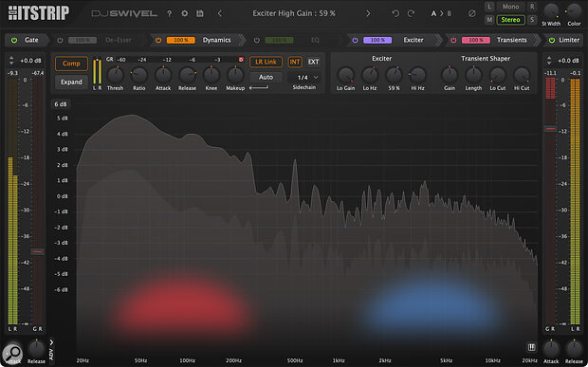This screenshot has width=588, height=367.
Task: Select the Transients module tab
Action: point(511,40)
